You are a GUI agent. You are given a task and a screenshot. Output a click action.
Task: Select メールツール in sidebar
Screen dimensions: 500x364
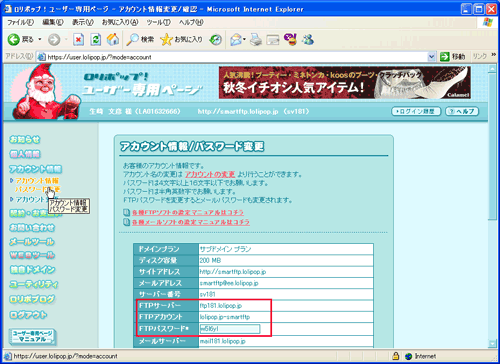32,242
